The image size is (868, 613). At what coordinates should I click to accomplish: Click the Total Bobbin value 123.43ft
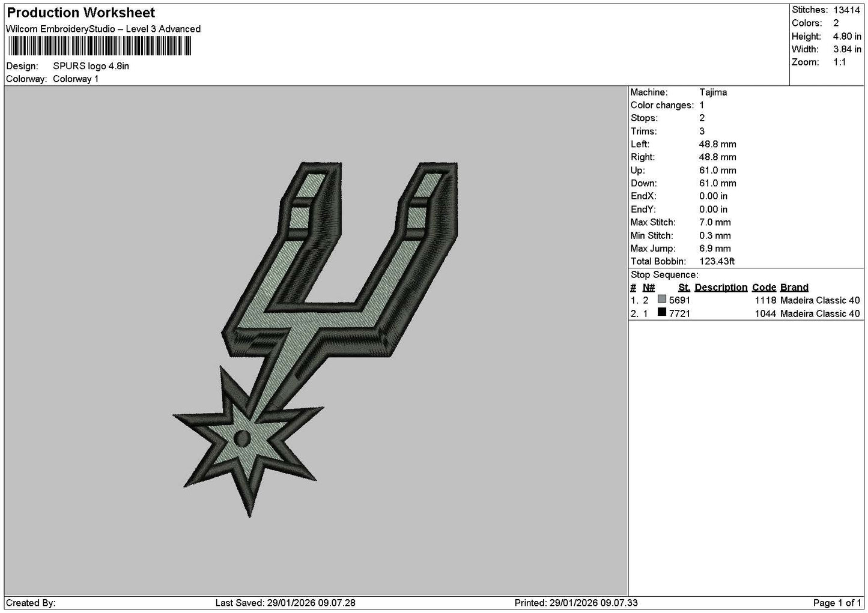click(x=717, y=262)
